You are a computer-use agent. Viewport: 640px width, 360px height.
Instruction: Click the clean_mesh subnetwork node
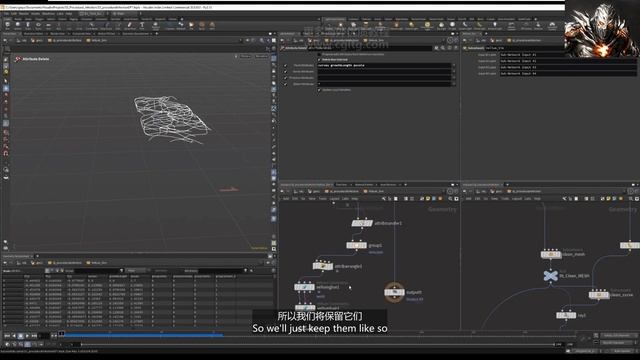coord(551,254)
